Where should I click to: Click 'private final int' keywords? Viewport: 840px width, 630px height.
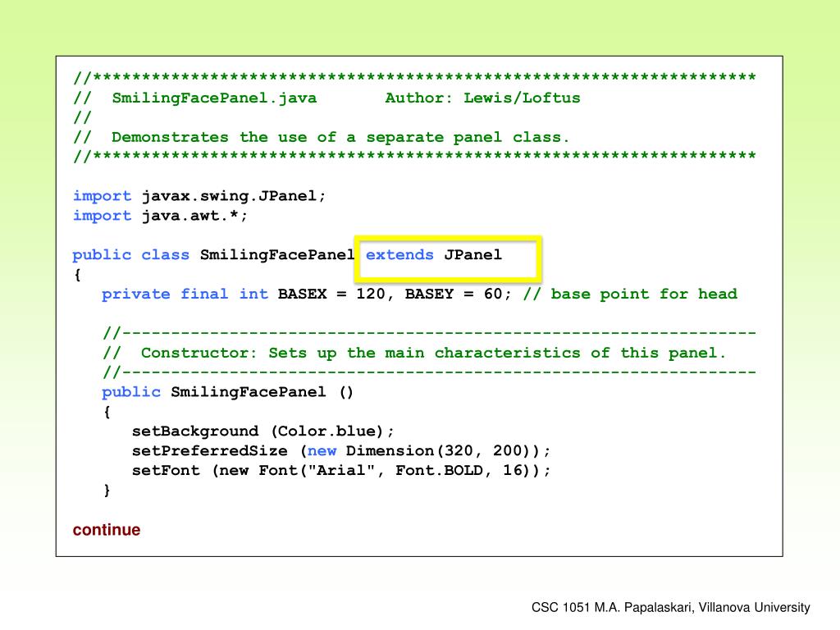pos(185,294)
